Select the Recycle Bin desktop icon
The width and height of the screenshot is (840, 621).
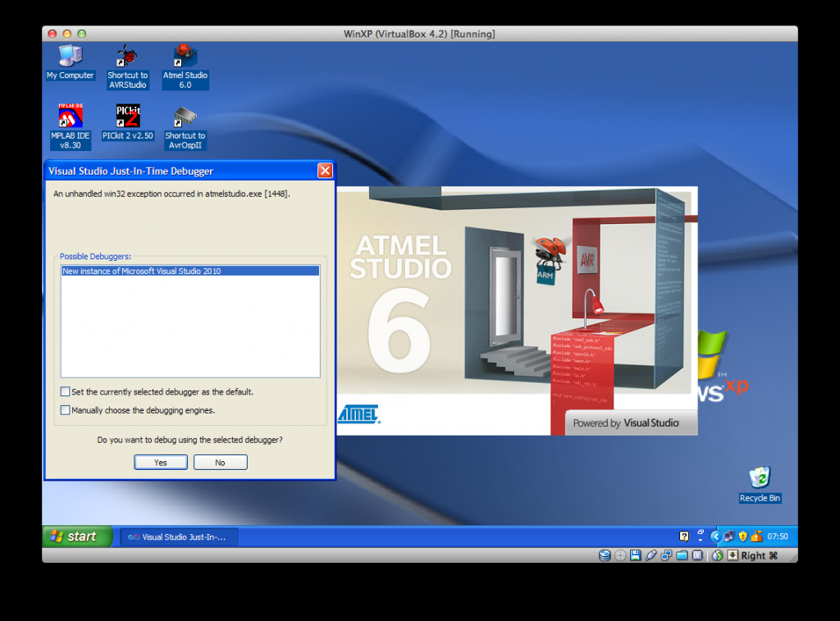click(760, 484)
